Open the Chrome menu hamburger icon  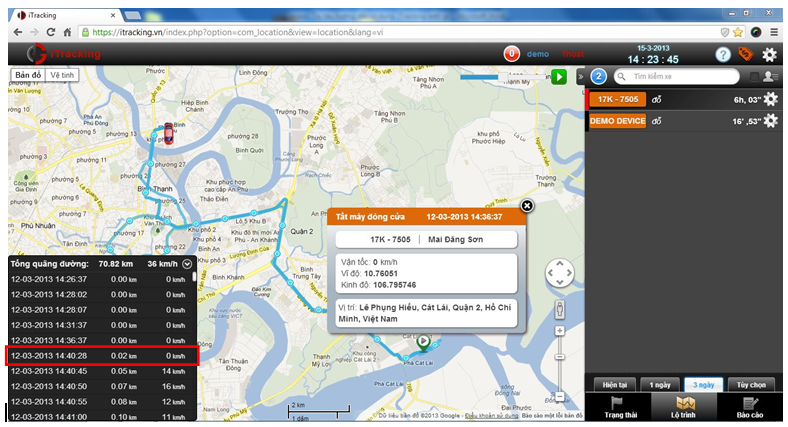pyautogui.click(x=774, y=32)
